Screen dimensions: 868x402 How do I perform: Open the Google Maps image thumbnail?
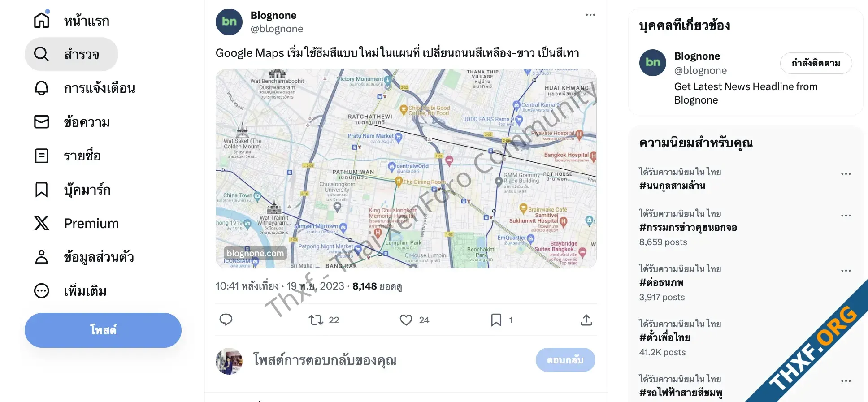coord(406,169)
